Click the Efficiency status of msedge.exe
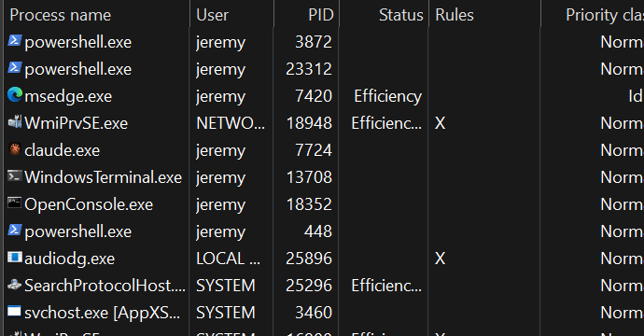This screenshot has width=644, height=336. [x=387, y=96]
